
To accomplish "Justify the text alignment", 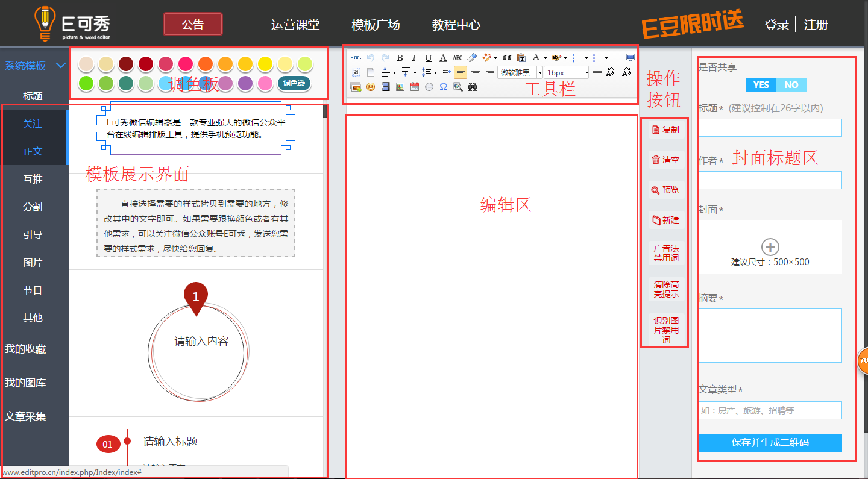I will pos(597,72).
